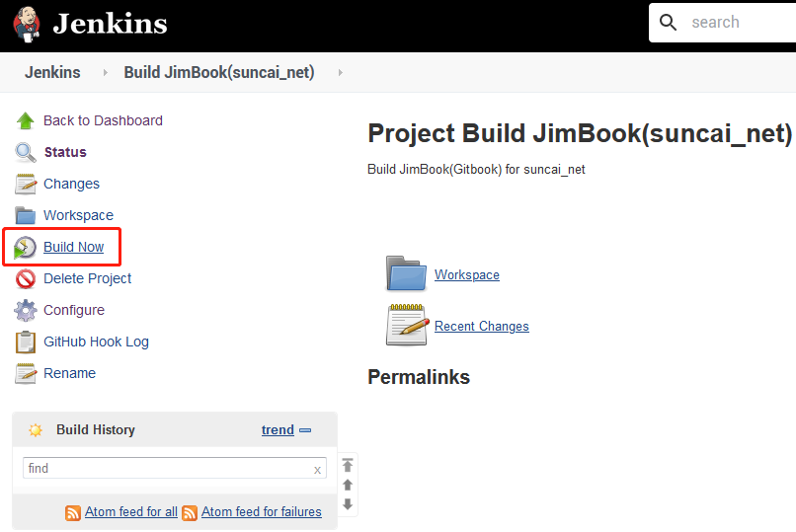Focus the build history find field
796x532 pixels.
[x=175, y=468]
